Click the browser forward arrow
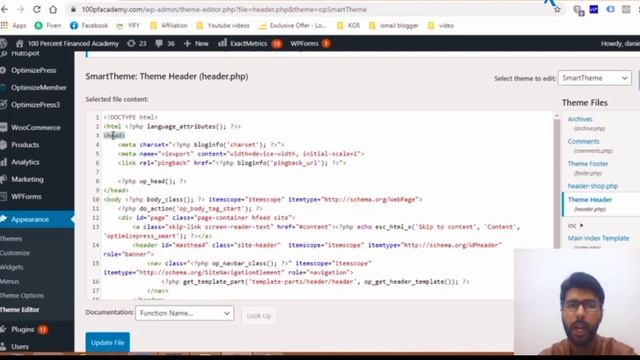 click(20, 9)
